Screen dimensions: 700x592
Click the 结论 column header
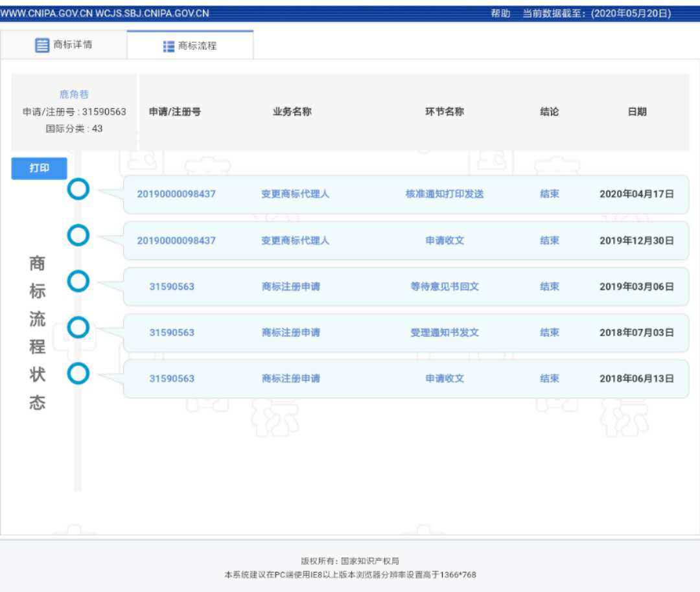point(550,111)
